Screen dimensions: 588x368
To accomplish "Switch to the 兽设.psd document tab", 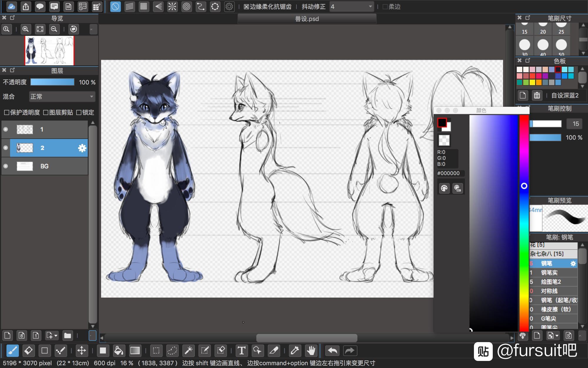I will point(307,19).
